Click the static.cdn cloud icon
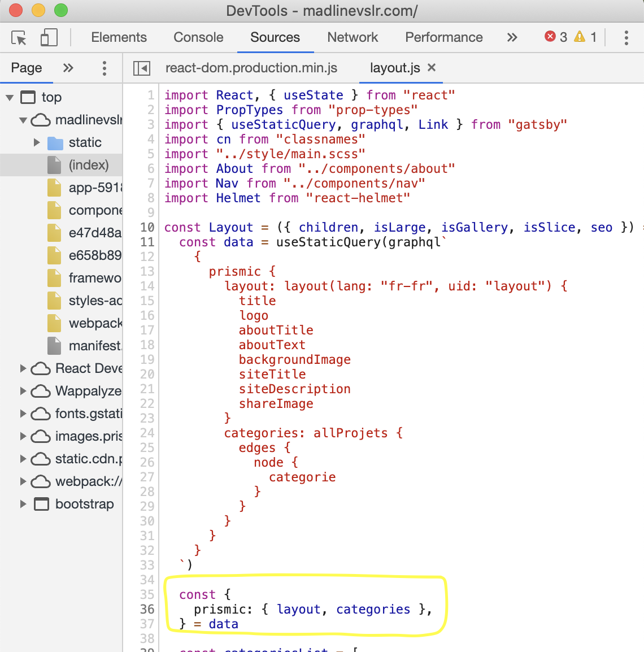The height and width of the screenshot is (652, 644). pyautogui.click(x=41, y=459)
